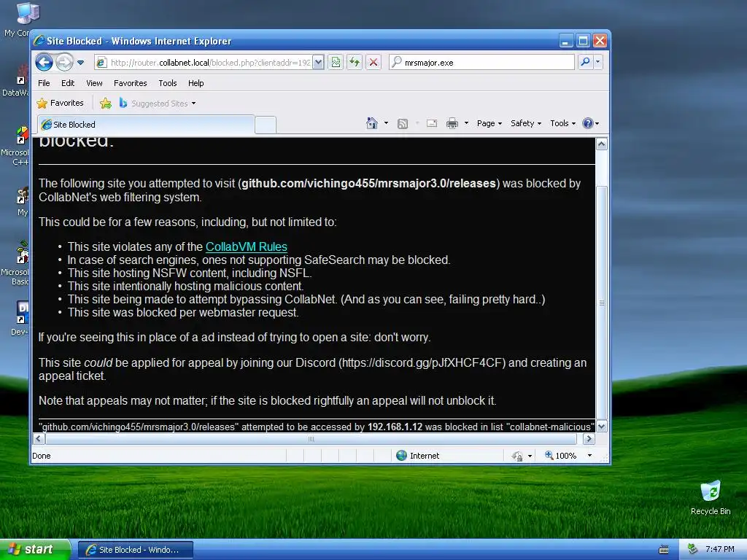Click the horizontal scrollbar left arrow
747x560 pixels.
tap(39, 439)
